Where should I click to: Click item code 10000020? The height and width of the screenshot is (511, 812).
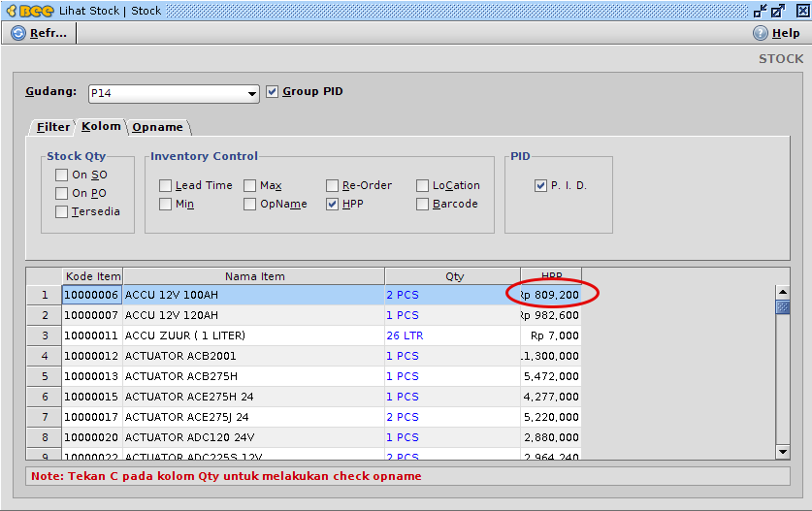click(x=92, y=437)
